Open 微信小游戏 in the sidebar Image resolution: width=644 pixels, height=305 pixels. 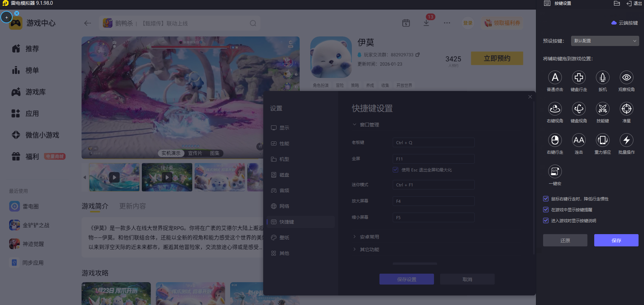tap(35, 135)
